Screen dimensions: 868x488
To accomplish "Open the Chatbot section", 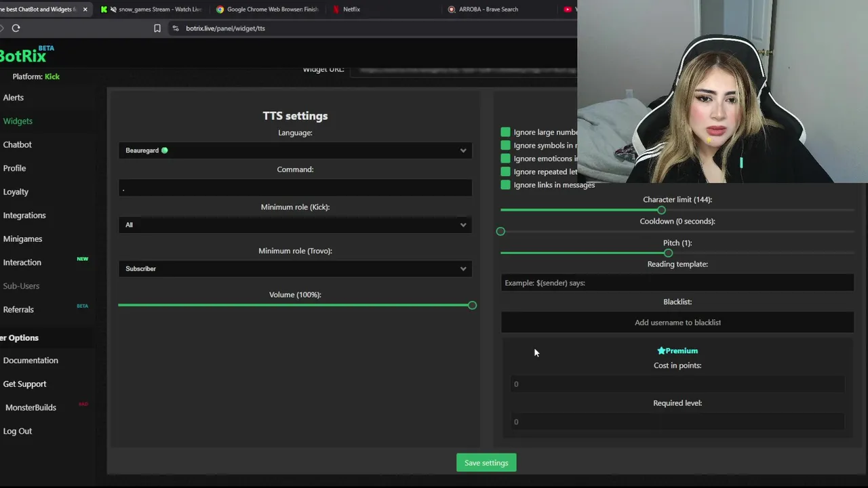I will [18, 144].
